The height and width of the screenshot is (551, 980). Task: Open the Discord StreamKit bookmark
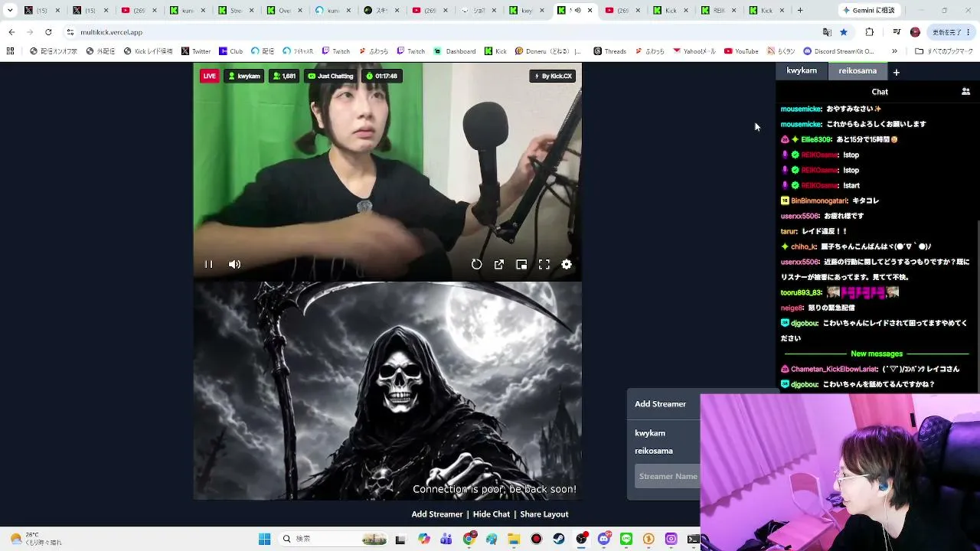838,51
